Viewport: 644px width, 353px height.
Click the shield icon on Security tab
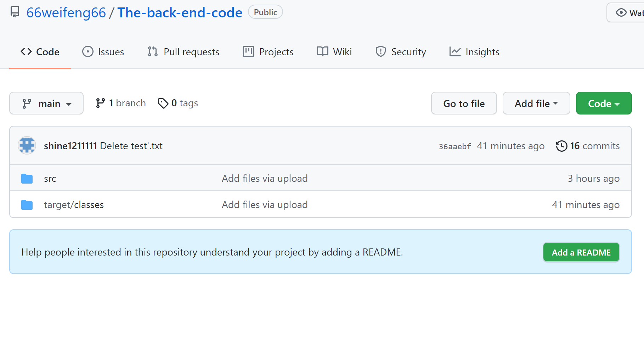tap(381, 52)
